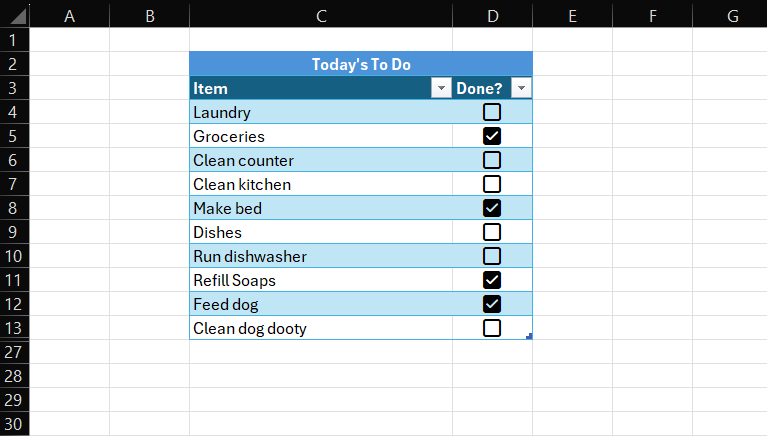
Task: Uncheck the Make bed checkbox
Action: pyautogui.click(x=492, y=208)
